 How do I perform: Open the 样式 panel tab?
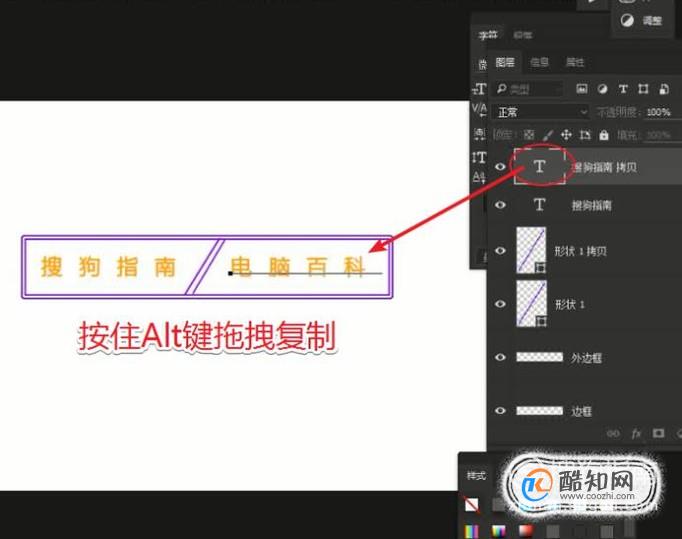[476, 475]
